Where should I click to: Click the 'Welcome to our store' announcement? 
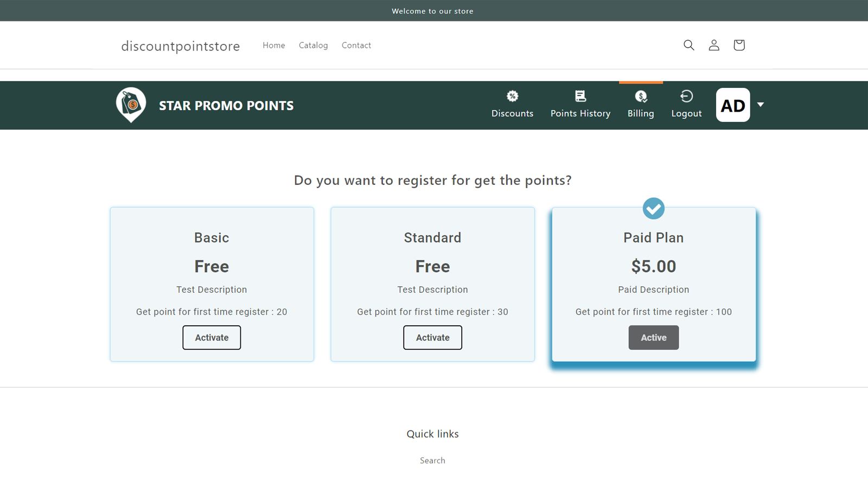click(432, 11)
